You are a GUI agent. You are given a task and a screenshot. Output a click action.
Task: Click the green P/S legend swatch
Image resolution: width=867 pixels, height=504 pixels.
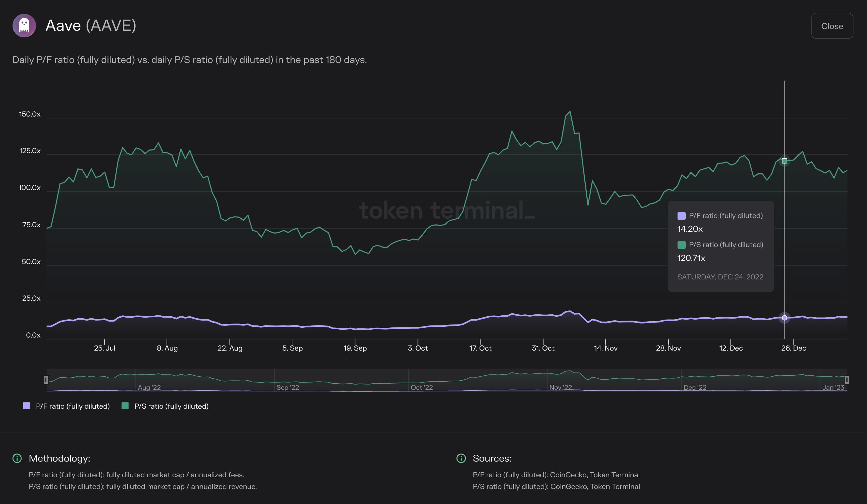[125, 406]
